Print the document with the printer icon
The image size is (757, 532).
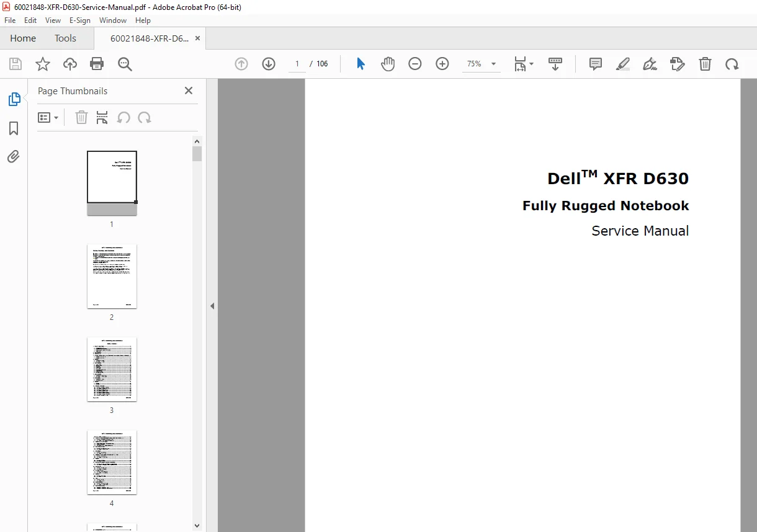coord(97,64)
